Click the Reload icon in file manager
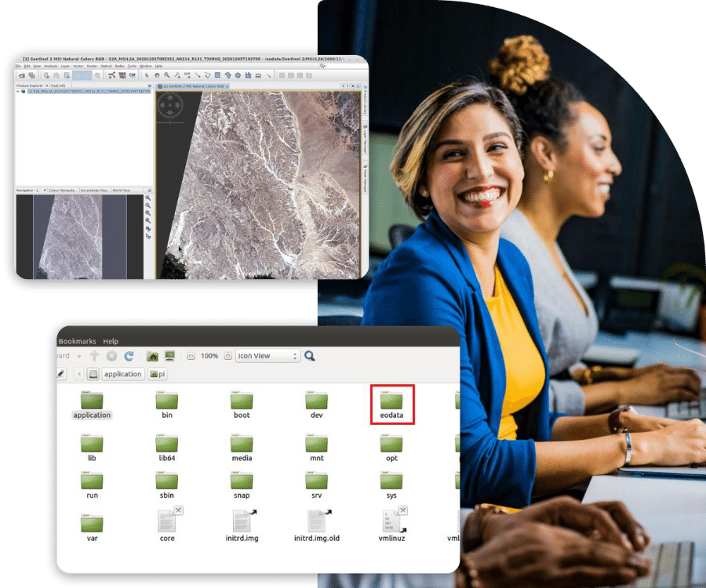This screenshot has height=588, width=706. pos(128,355)
